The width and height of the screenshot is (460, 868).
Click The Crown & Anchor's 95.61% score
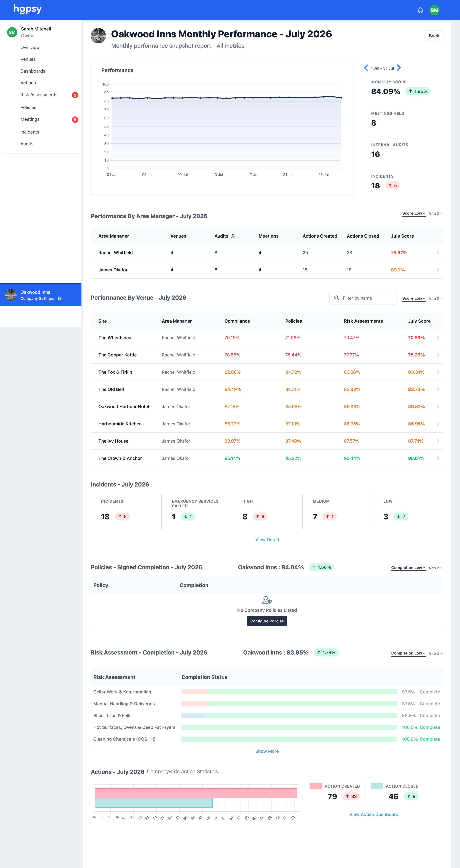point(416,458)
